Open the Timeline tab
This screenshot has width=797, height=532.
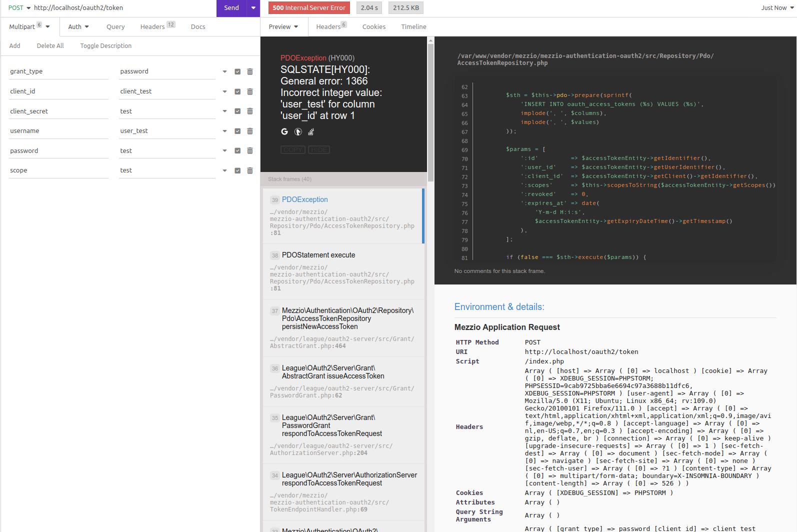[413, 26]
